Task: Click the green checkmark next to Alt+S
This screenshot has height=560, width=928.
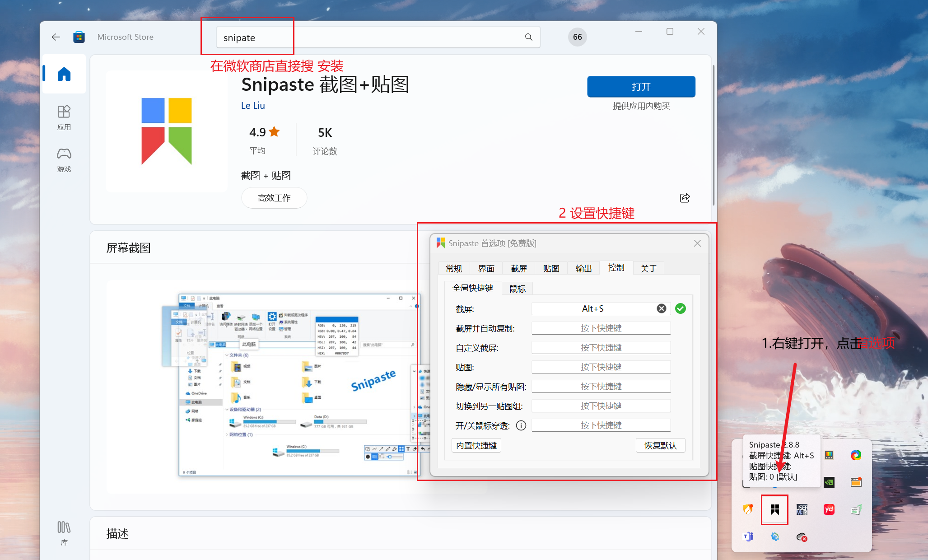Action: pos(680,308)
